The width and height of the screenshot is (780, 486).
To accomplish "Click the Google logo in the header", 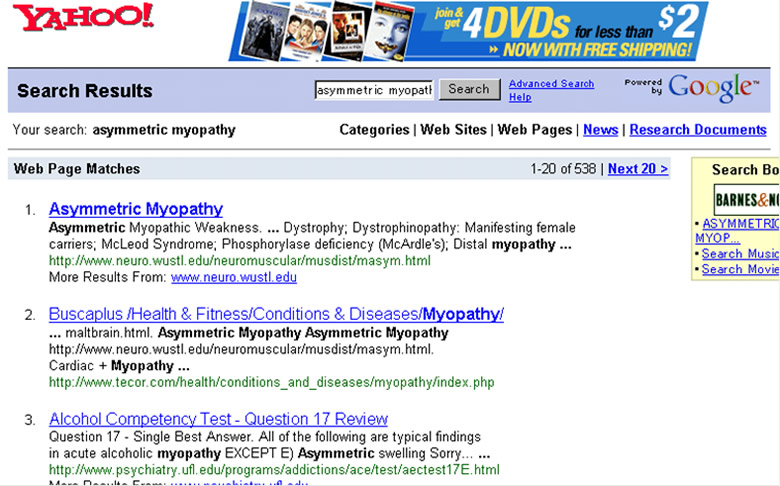I will click(713, 88).
